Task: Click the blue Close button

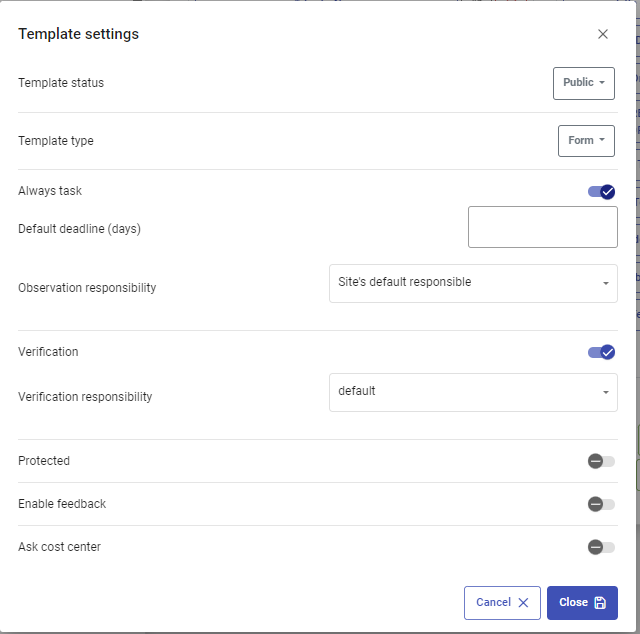Action: click(x=582, y=603)
